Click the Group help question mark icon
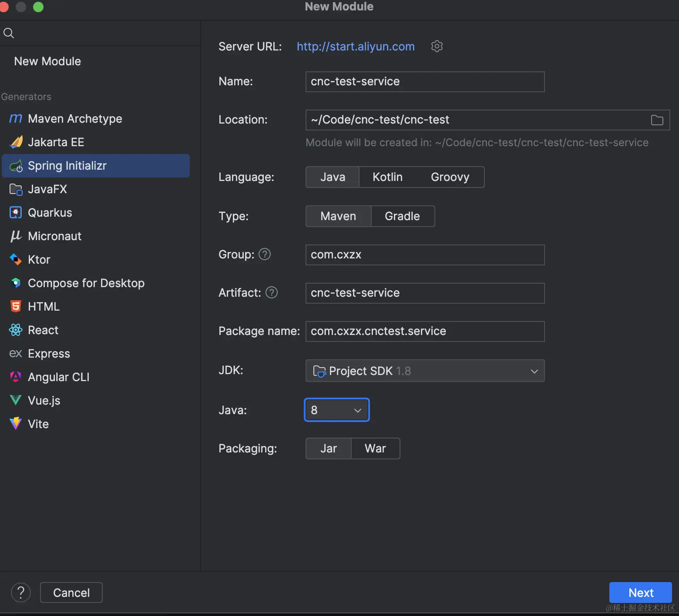679x616 pixels. pos(265,254)
